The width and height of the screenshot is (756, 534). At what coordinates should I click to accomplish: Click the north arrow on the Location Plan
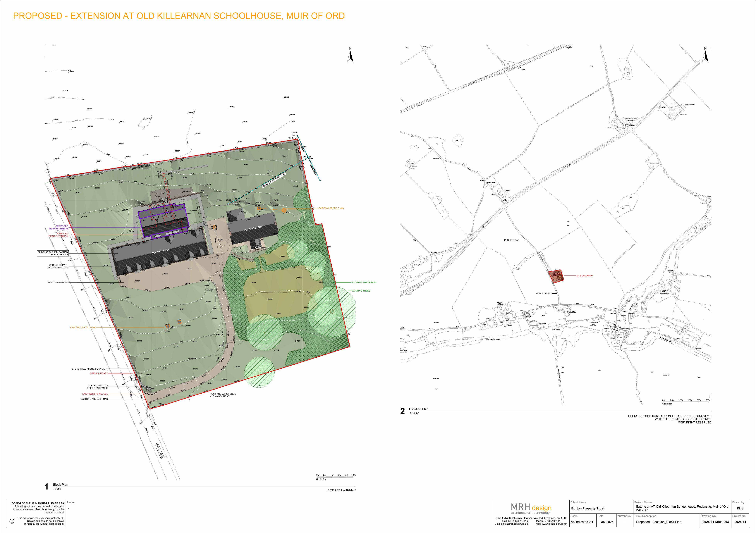coord(705,55)
